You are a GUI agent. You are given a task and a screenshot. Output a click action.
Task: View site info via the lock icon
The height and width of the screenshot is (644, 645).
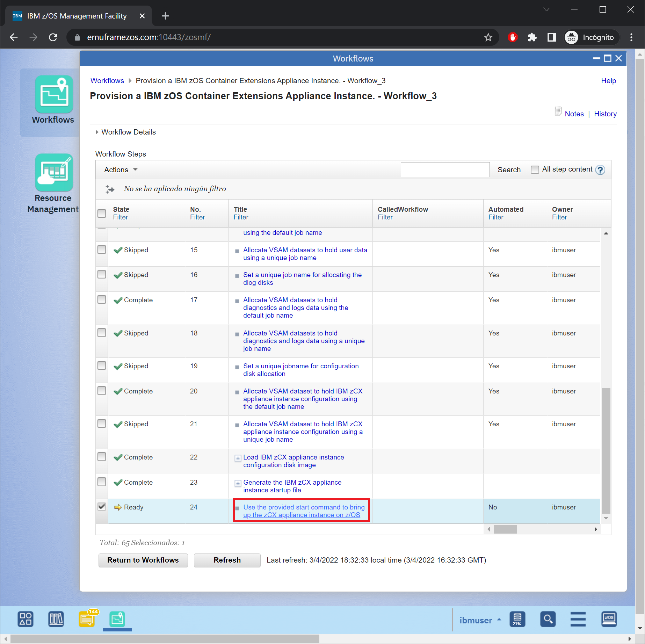click(78, 37)
